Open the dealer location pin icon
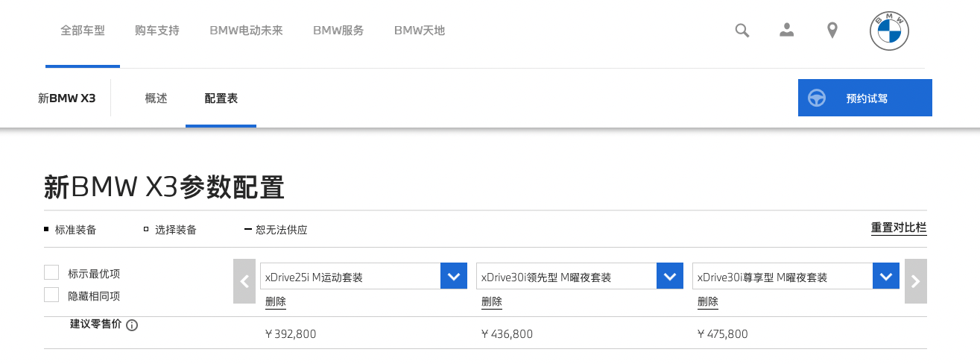The height and width of the screenshot is (364, 980). [832, 31]
